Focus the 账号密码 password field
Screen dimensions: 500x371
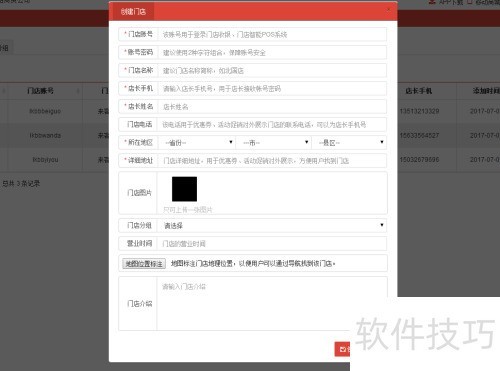[x=272, y=52]
